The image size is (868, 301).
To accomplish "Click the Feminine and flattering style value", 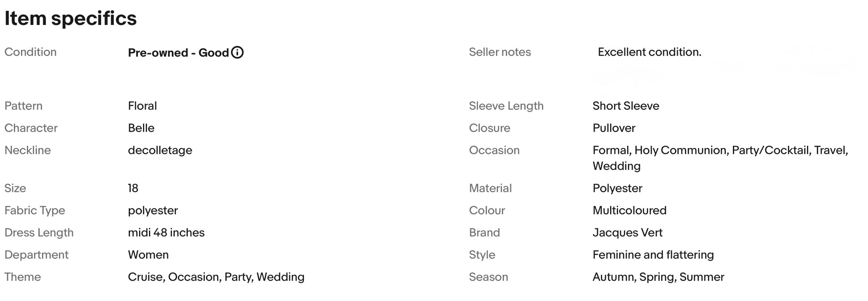I will [x=653, y=255].
